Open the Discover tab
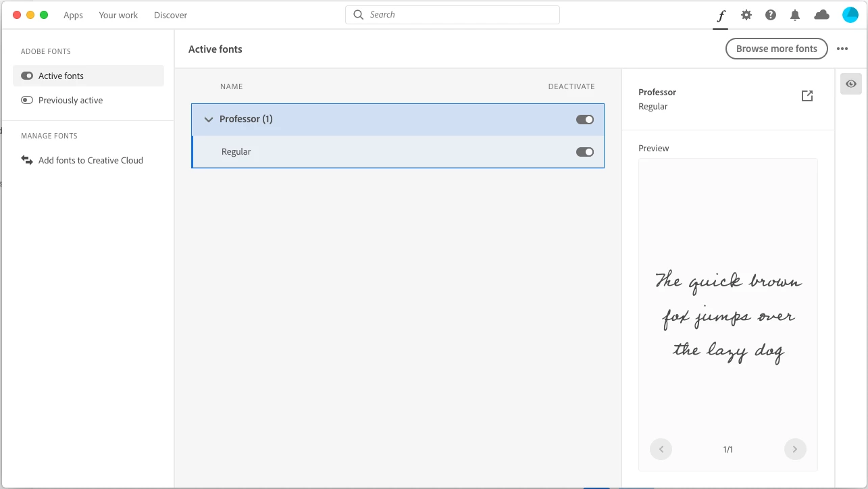 pyautogui.click(x=171, y=15)
